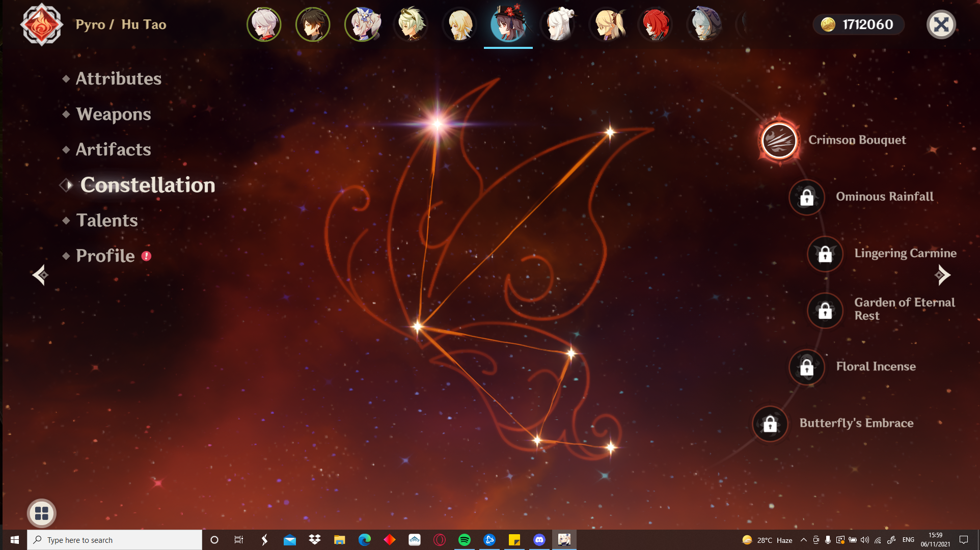Screen dimensions: 980x550
Task: Open File Explorer on the taskbar
Action: tap(339, 540)
